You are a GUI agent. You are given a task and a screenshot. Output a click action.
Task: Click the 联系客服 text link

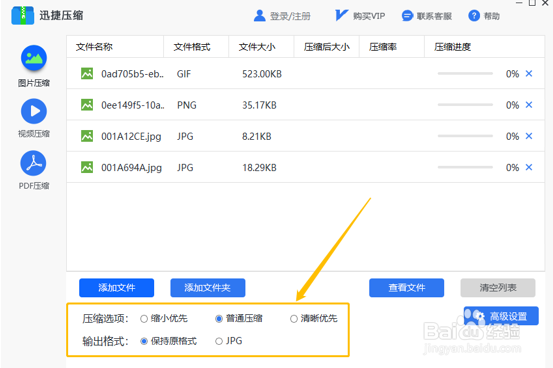click(434, 16)
